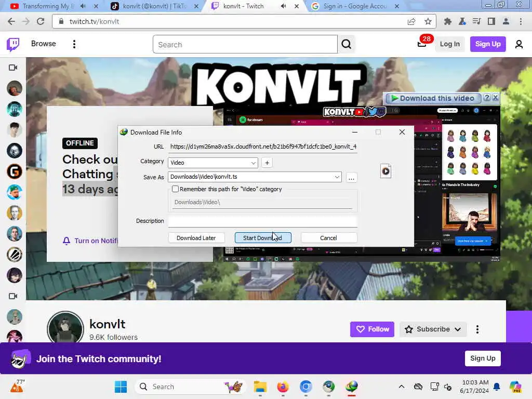Click Download Later button
The image size is (532, 399).
click(x=196, y=238)
